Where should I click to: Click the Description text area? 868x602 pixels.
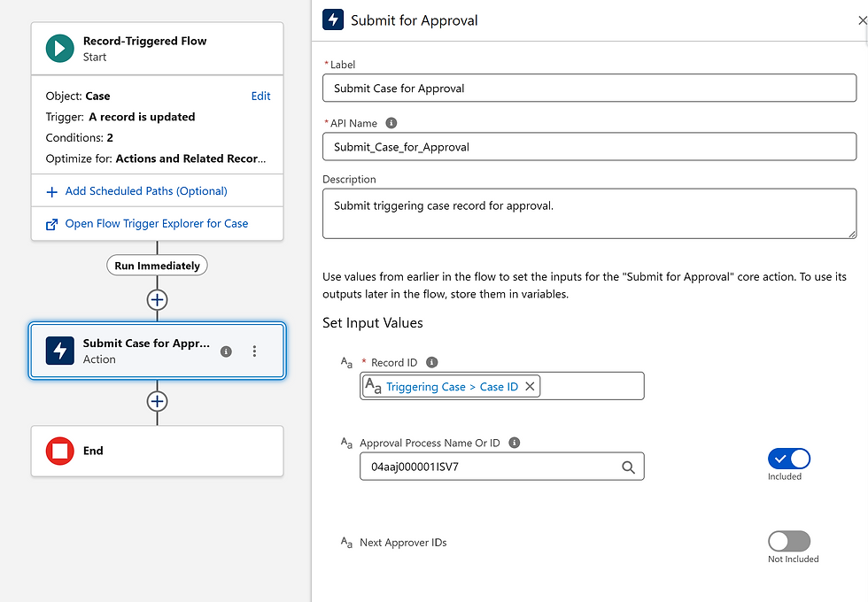click(x=589, y=213)
